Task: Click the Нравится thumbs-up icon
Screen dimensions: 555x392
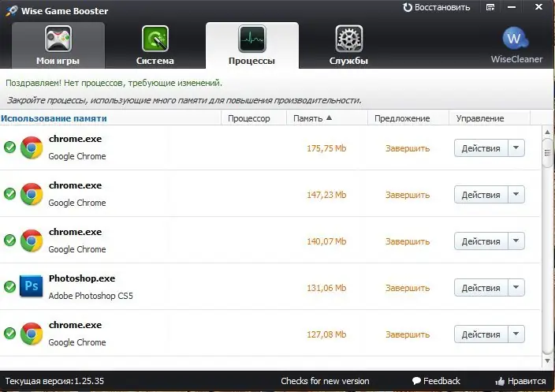Action: tap(499, 382)
